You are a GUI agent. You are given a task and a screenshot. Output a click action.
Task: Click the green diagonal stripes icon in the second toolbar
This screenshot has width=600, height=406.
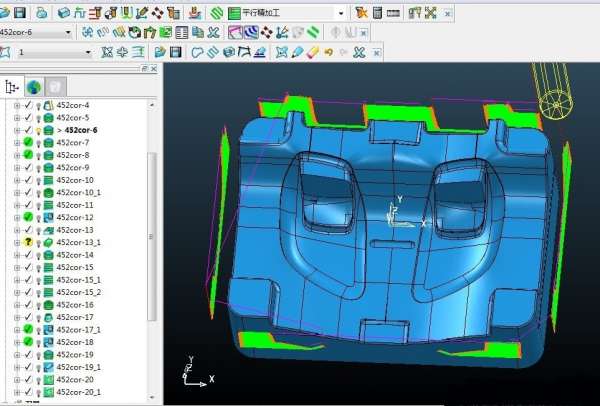313,33
